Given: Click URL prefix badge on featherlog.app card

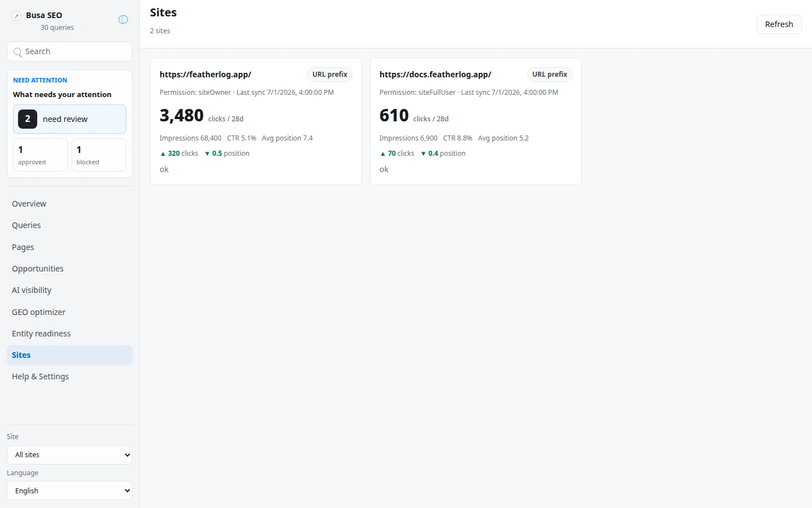Looking at the screenshot, I should point(330,75).
